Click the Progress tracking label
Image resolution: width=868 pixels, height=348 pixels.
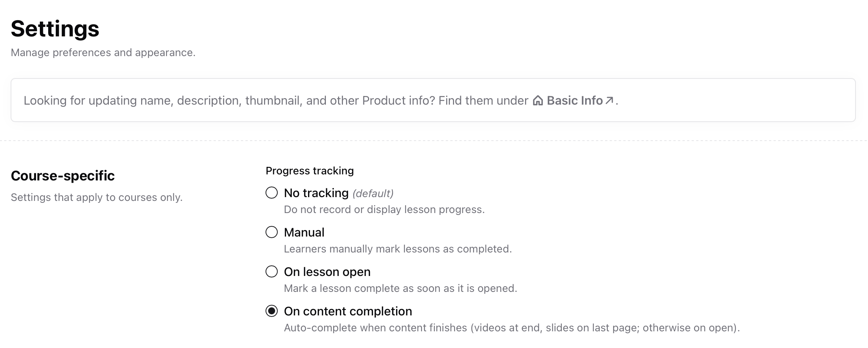(310, 171)
